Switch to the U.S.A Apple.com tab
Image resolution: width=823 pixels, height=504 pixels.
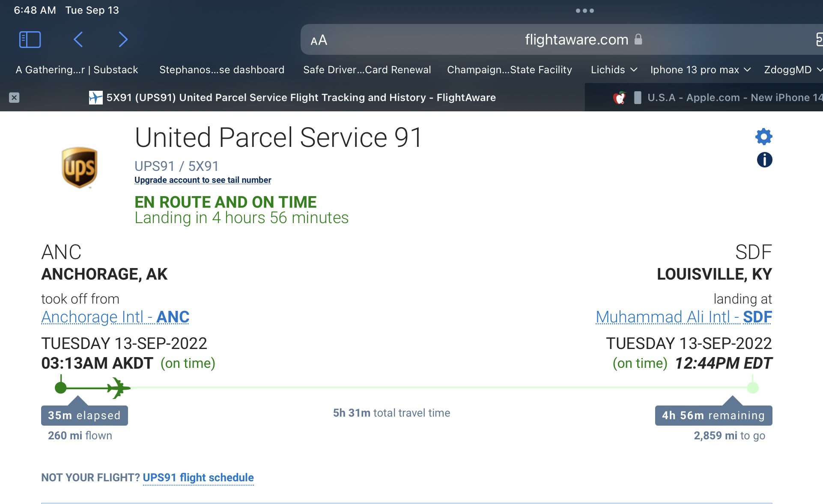pos(704,98)
